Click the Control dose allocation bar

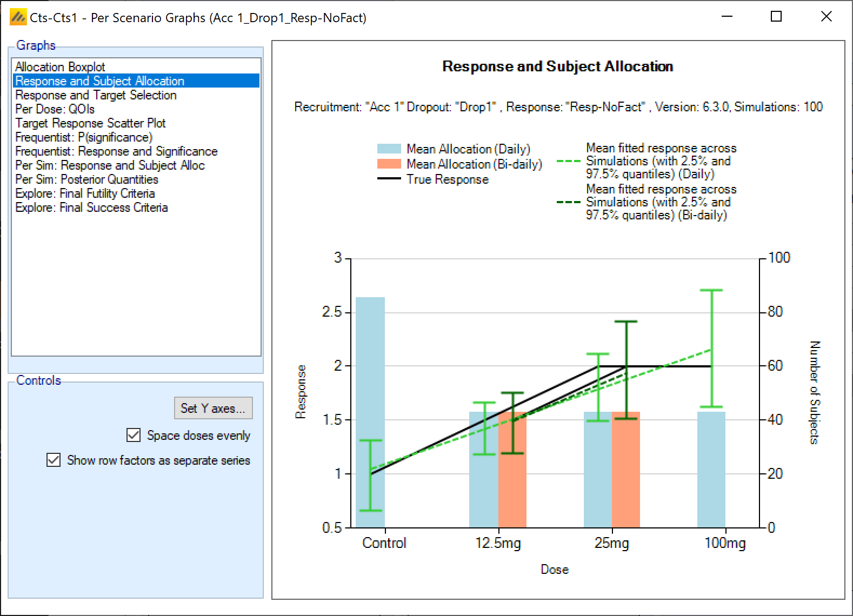click(370, 411)
